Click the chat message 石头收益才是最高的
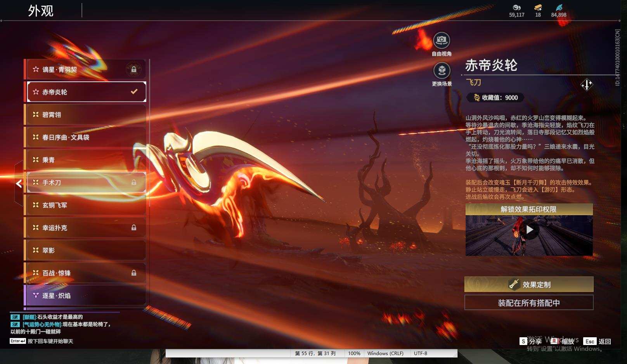This screenshot has width=627, height=364. (47, 317)
